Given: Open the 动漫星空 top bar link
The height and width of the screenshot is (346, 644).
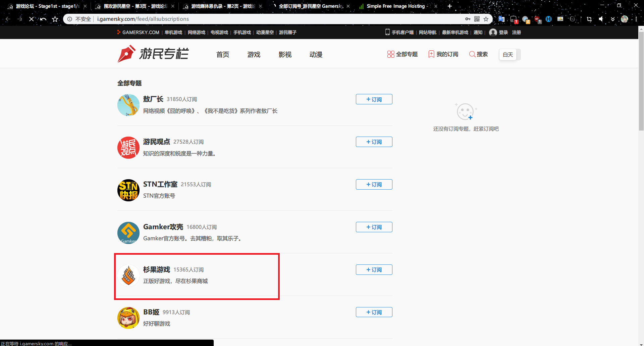Looking at the screenshot, I should click(265, 33).
